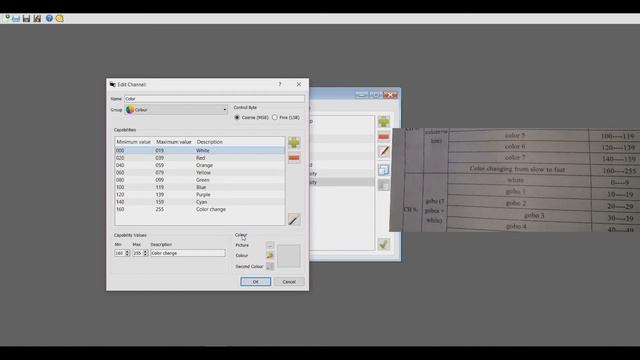
Task: Click the green checkmark in background window
Action: coord(383,244)
